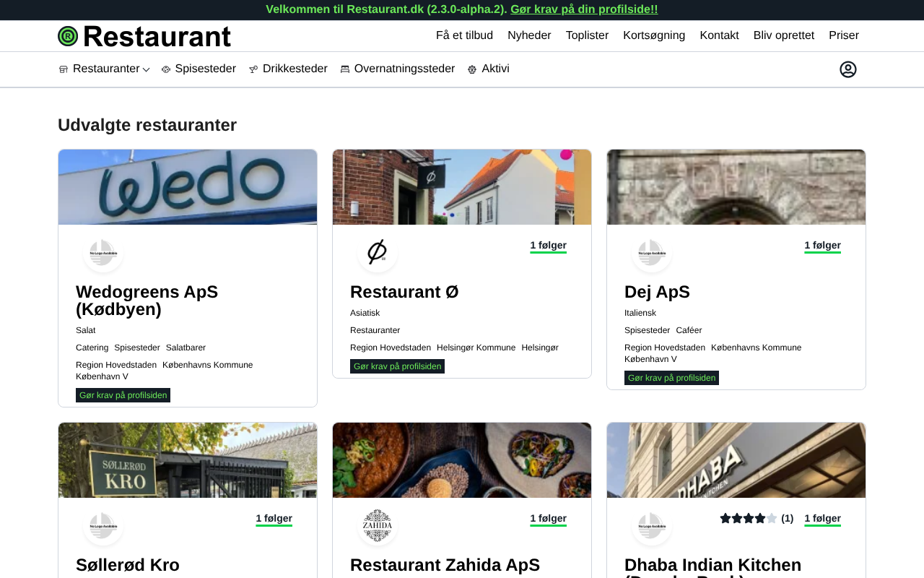Open the Dej ApS title link

pyautogui.click(x=657, y=292)
